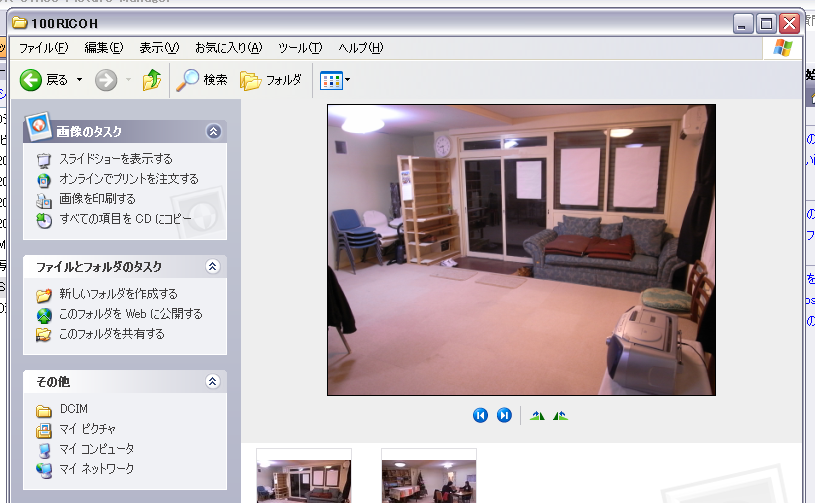The image size is (815, 503).
Task: Collapse the ファイルとフォルダのタスク panel
Action: pos(213,267)
